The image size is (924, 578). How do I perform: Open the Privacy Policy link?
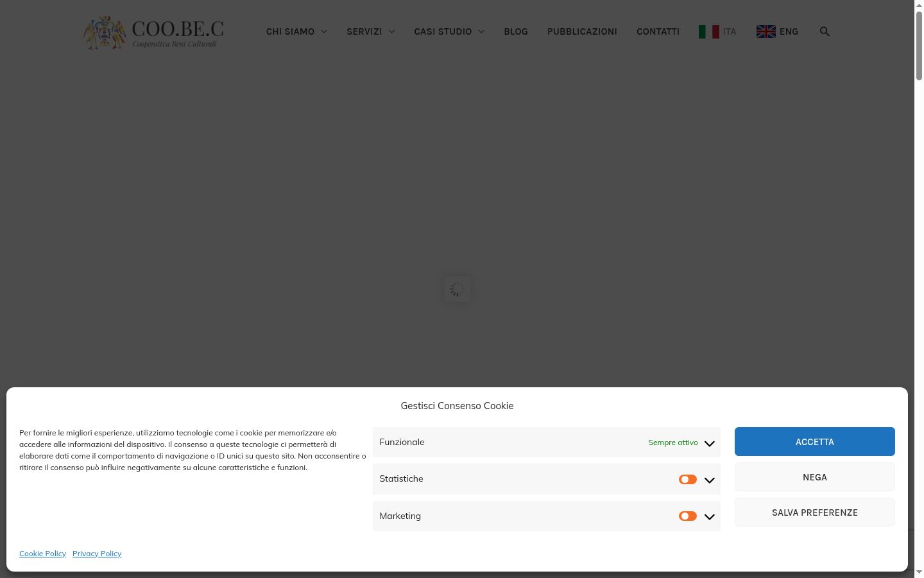(x=97, y=554)
